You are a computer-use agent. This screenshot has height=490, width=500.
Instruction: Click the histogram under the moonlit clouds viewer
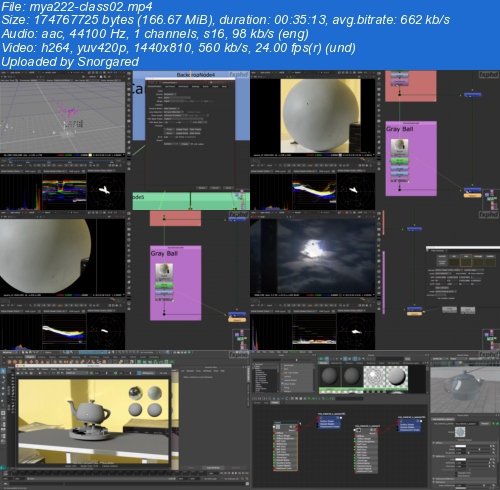point(271,331)
